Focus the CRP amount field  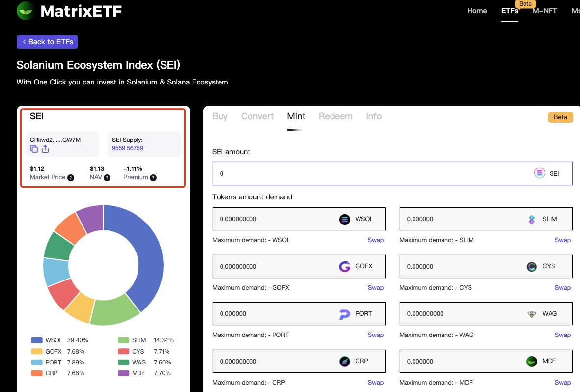[x=299, y=361]
